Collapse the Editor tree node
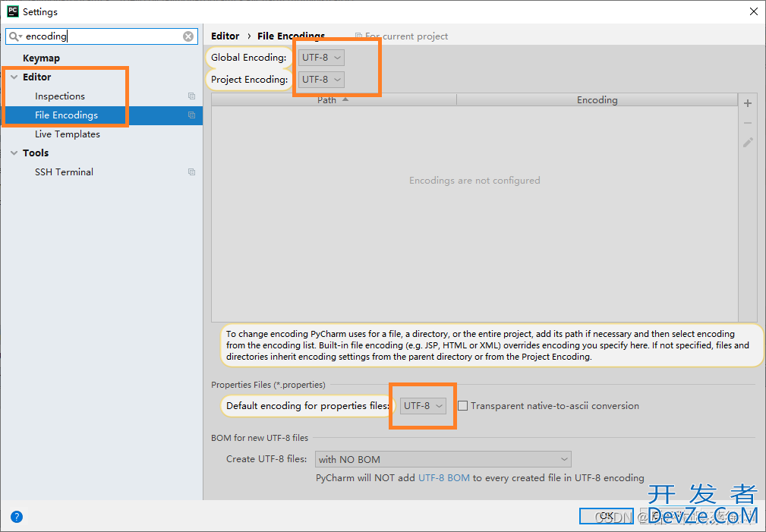 [14, 77]
